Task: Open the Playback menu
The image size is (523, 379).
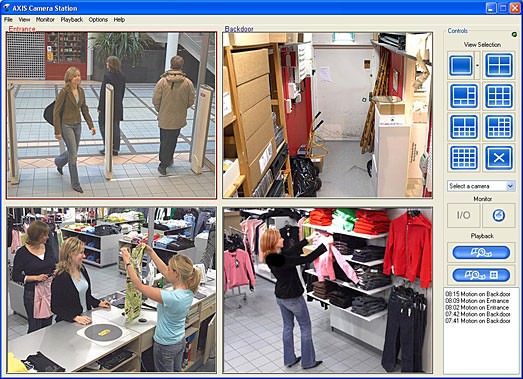Action: pyautogui.click(x=71, y=20)
